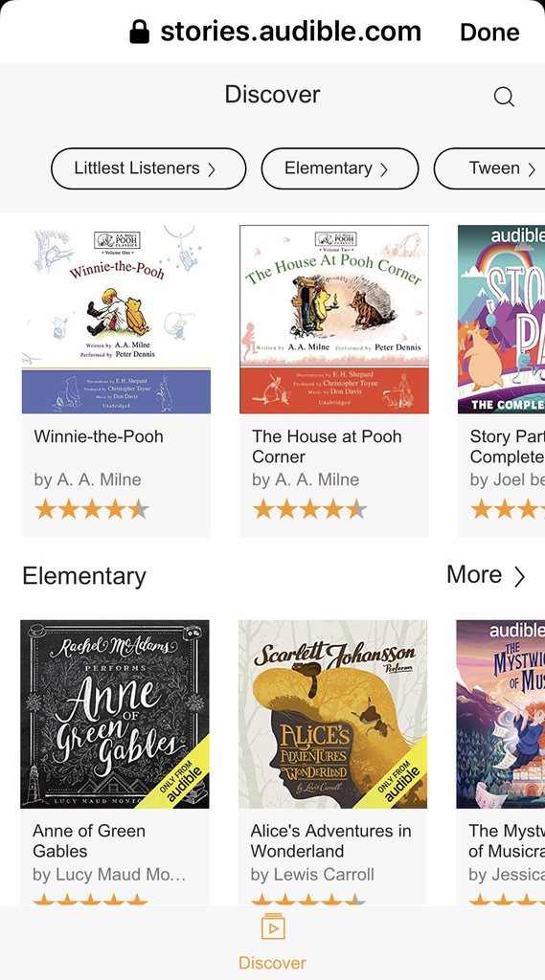Tap the Discover tab icon
The width and height of the screenshot is (545, 980).
click(273, 927)
